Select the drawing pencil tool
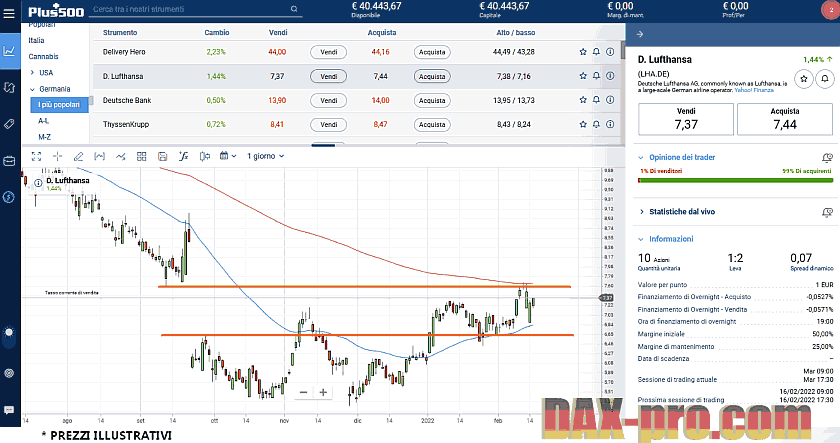The height and width of the screenshot is (443, 840). click(x=78, y=156)
